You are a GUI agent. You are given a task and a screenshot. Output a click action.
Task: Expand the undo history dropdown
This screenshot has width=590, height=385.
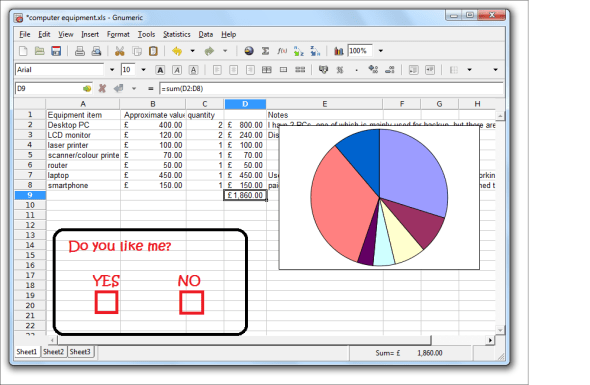(x=192, y=51)
